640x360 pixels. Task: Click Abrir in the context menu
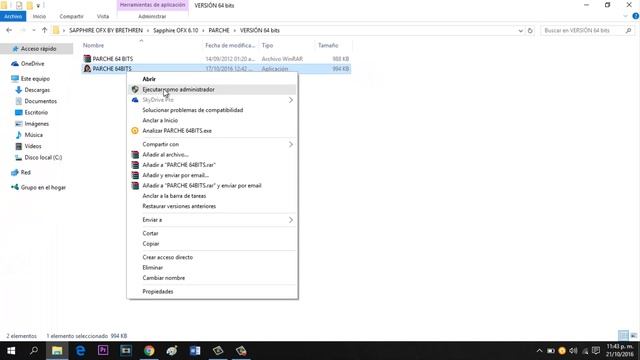212,79
